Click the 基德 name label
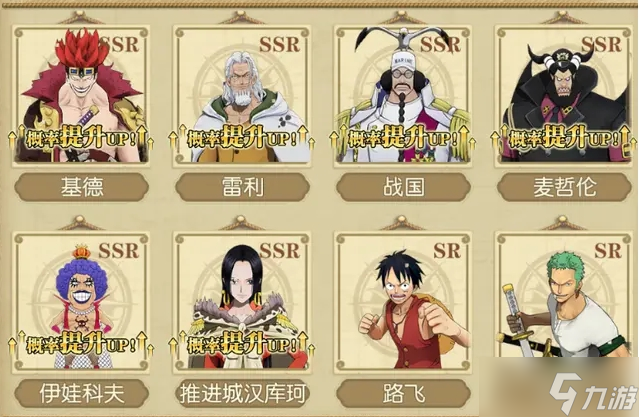Screen dimensions: 639x417 tap(81, 187)
